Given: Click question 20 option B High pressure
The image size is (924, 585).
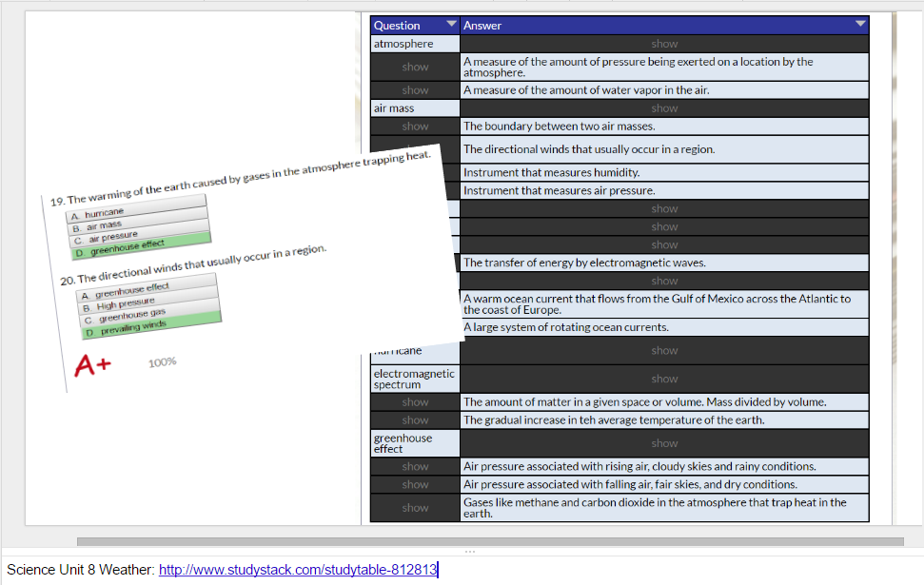Looking at the screenshot, I should coord(147,300).
